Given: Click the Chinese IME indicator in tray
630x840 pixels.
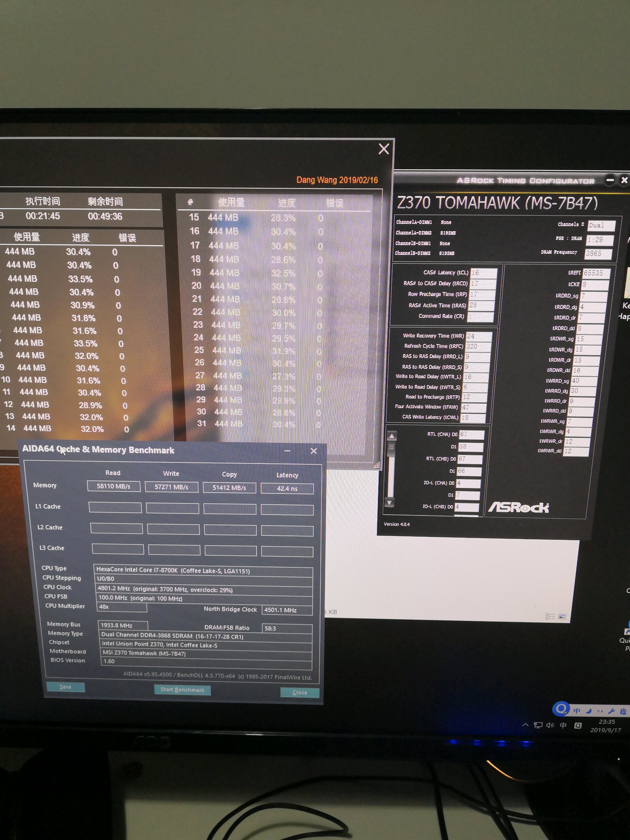Looking at the screenshot, I should click(x=563, y=725).
